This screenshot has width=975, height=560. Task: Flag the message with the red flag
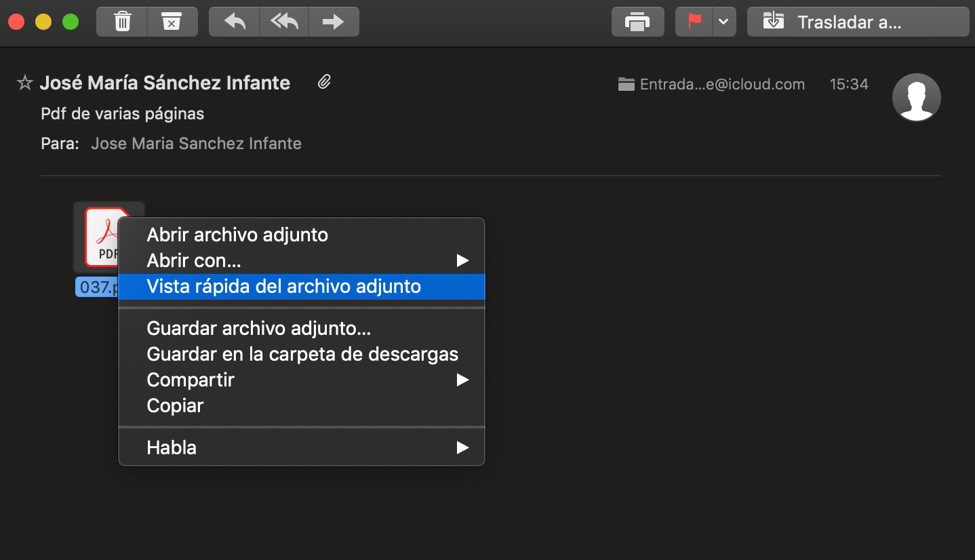(694, 22)
